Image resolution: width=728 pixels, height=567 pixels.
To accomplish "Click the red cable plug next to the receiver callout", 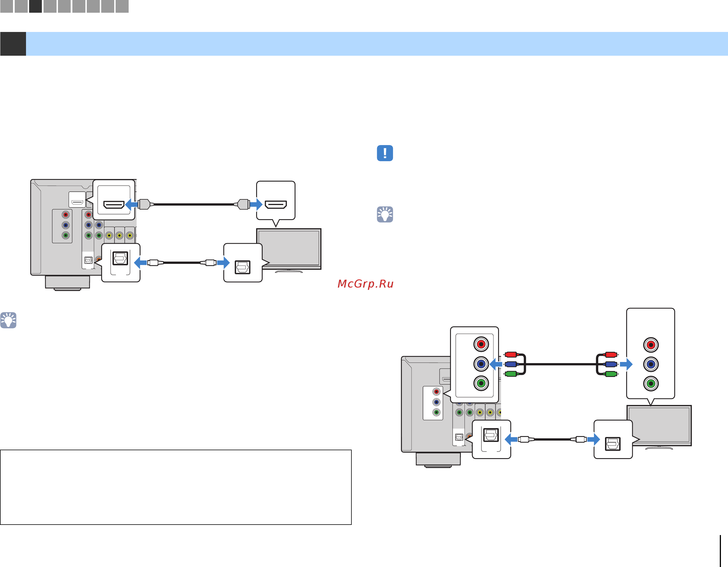I will click(511, 354).
